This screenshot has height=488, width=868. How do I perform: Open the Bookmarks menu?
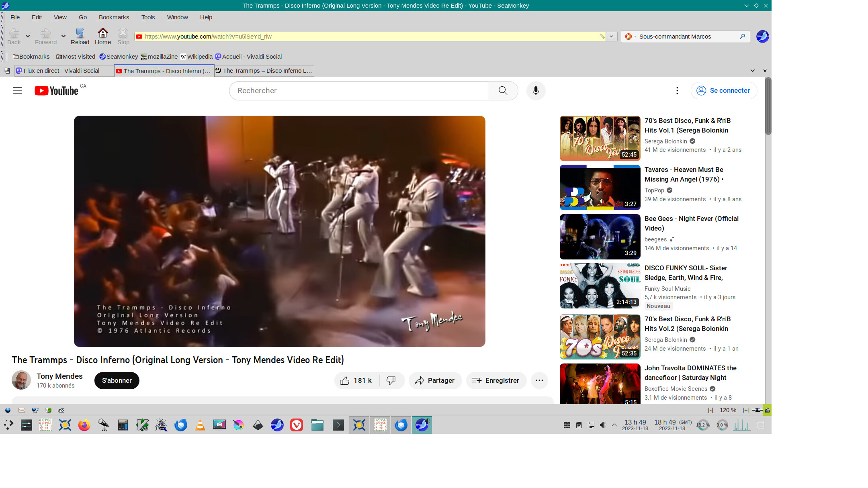point(114,17)
